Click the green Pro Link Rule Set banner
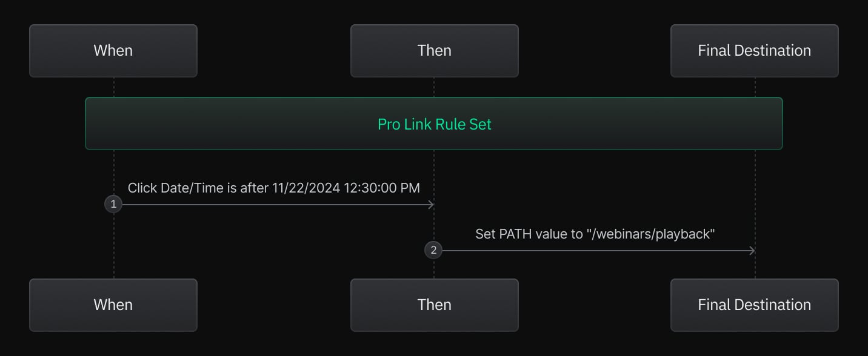868x356 pixels. tap(434, 124)
